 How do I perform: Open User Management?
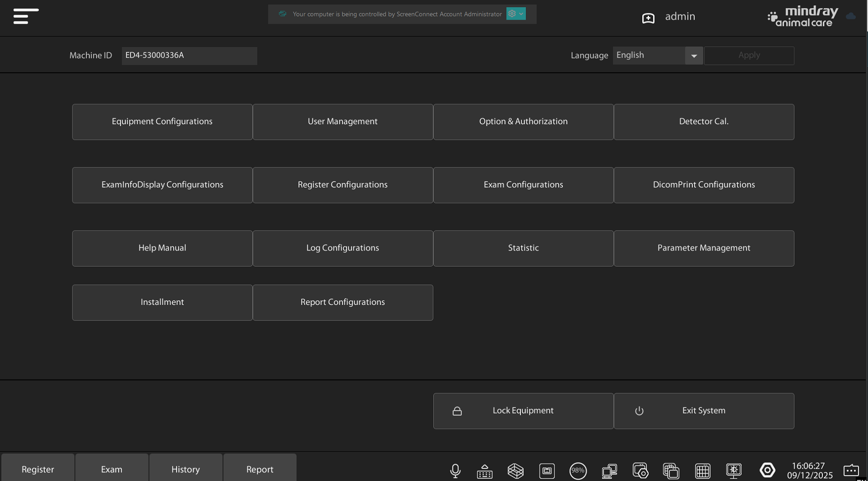343,122
